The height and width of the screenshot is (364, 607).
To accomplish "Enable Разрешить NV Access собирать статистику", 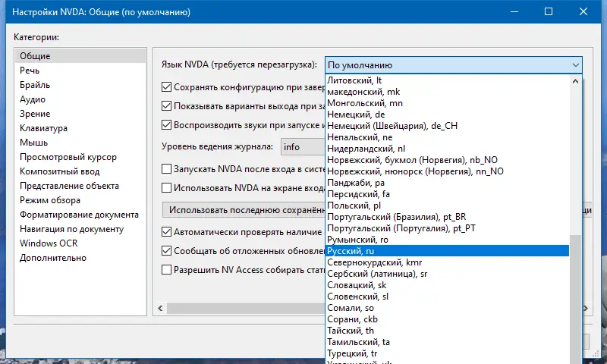I will click(x=168, y=269).
